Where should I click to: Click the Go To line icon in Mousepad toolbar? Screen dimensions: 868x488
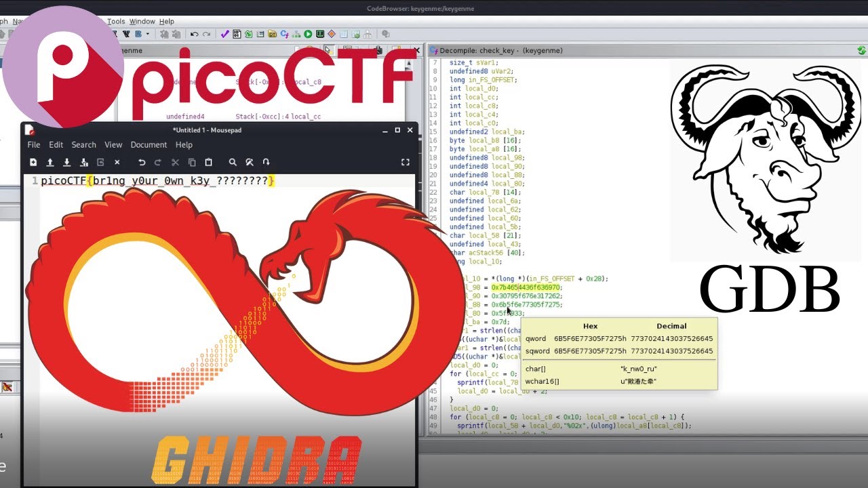coord(266,162)
